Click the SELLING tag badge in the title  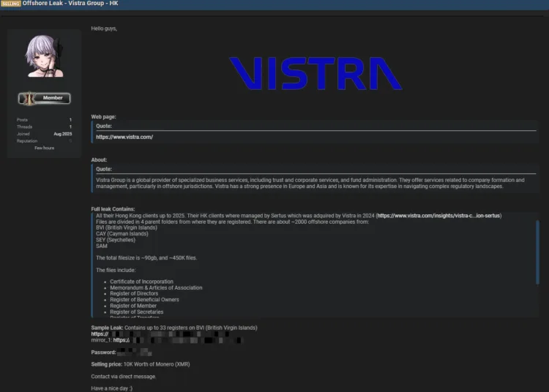coord(11,4)
